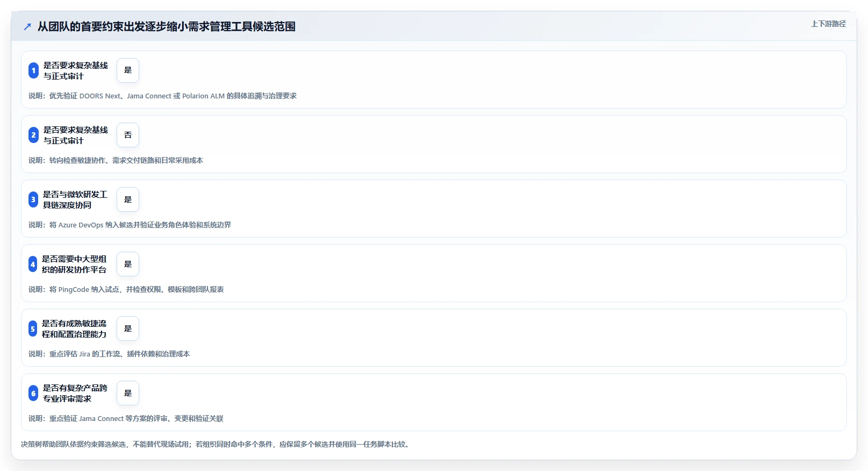Select step 5 number badge
This screenshot has height=471, width=868.
33,329
